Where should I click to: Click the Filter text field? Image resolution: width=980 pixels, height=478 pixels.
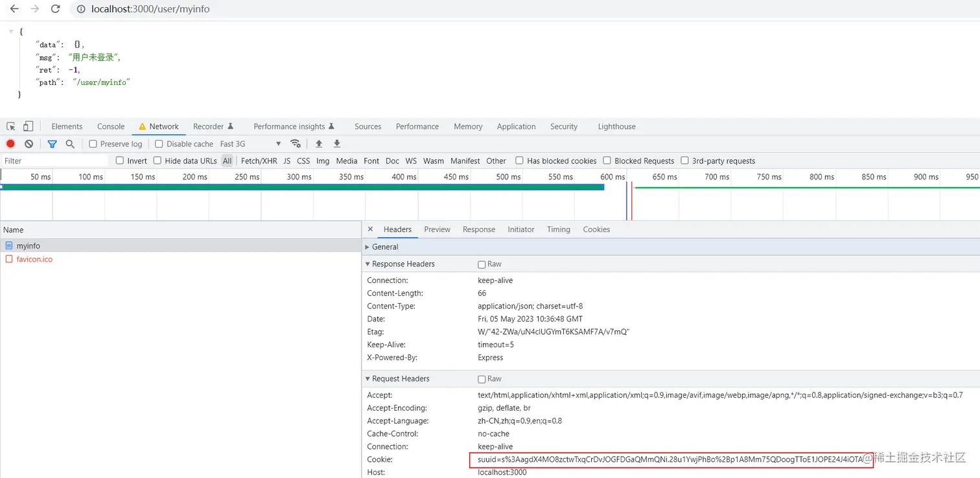[x=55, y=161]
